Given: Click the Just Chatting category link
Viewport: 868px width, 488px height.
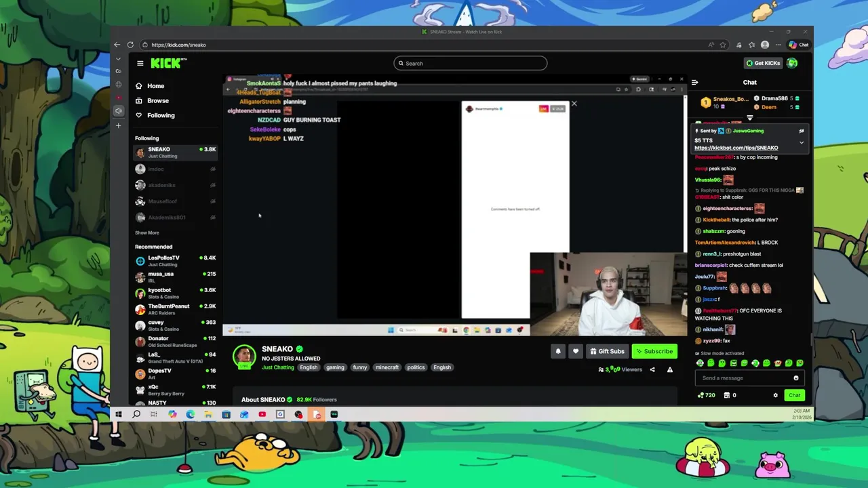Looking at the screenshot, I should coord(278,367).
